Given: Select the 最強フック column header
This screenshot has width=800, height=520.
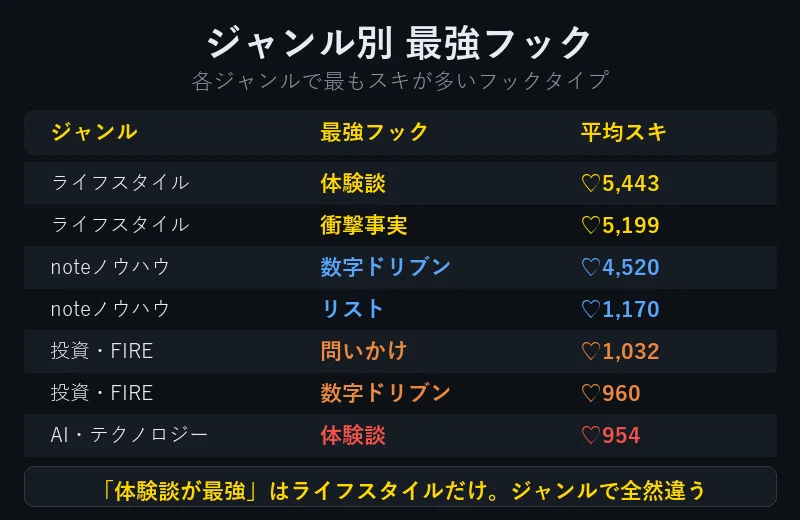Looking at the screenshot, I should [374, 132].
